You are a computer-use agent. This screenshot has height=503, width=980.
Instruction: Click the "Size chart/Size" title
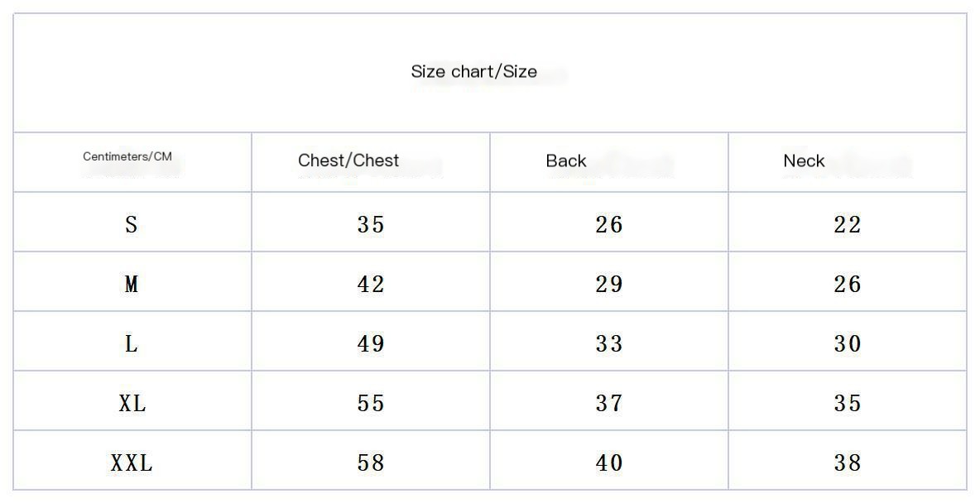tap(473, 72)
